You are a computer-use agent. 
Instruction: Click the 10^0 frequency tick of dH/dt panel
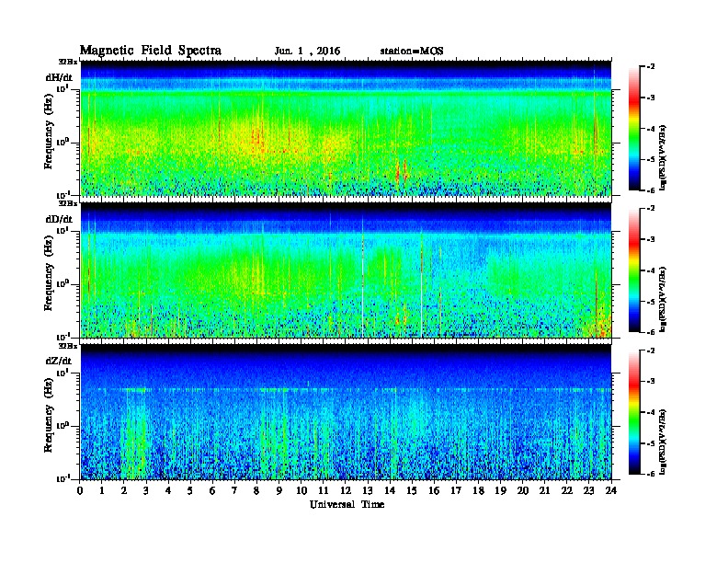pyautogui.click(x=63, y=142)
